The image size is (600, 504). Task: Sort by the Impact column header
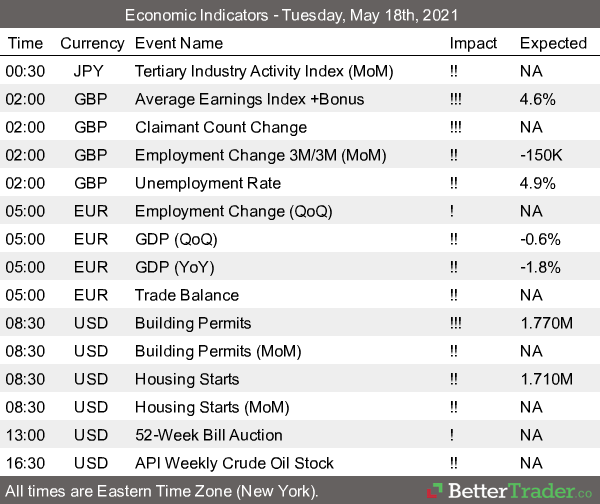(x=473, y=43)
